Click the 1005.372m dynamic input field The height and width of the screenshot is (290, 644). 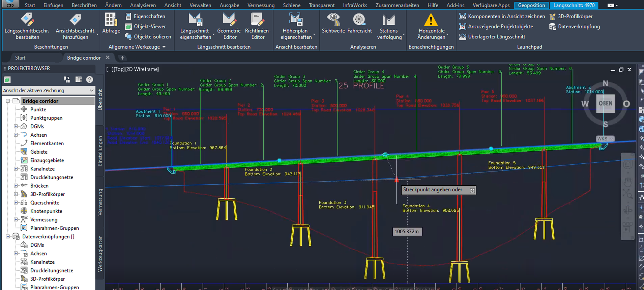tap(407, 232)
